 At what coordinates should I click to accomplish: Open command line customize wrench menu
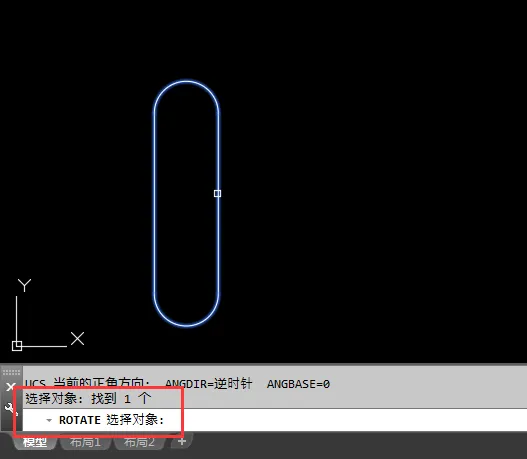pyautogui.click(x=10, y=409)
